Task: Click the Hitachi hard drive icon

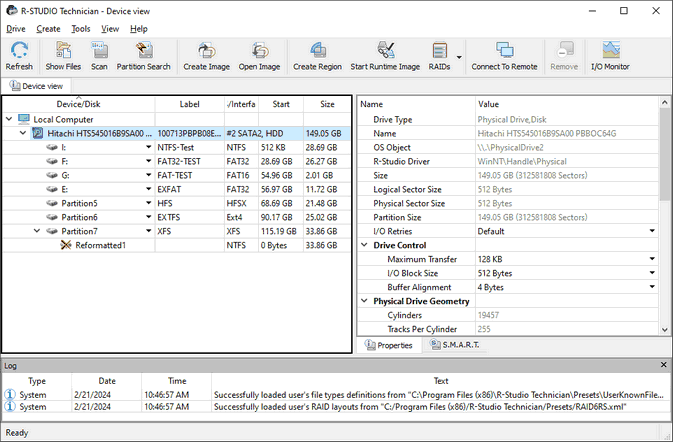Action: (38, 133)
